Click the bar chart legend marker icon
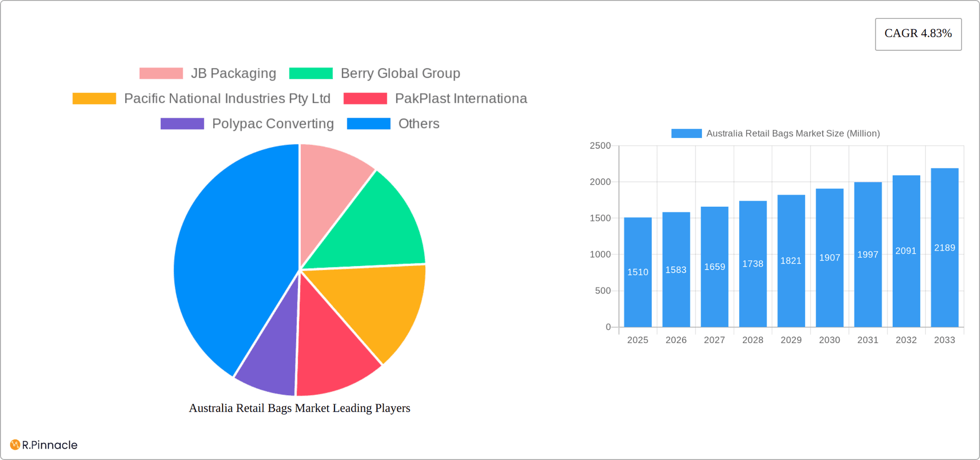980x460 pixels. point(686,133)
